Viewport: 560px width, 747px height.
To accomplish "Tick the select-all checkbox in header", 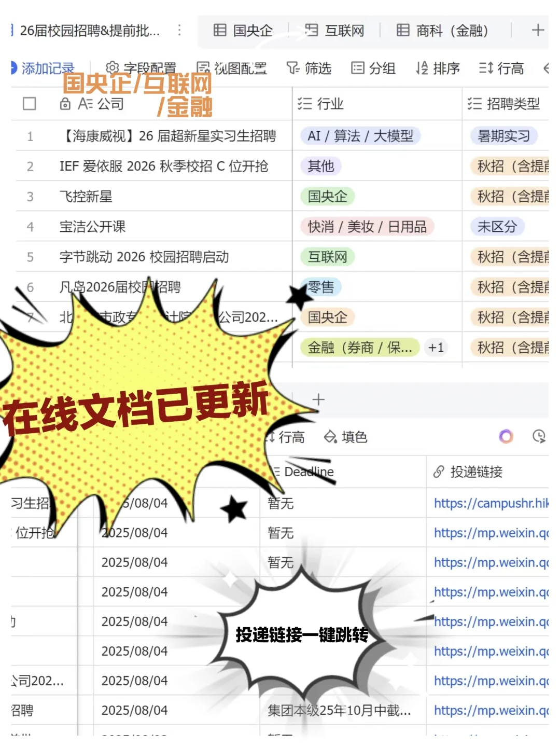I will [30, 104].
